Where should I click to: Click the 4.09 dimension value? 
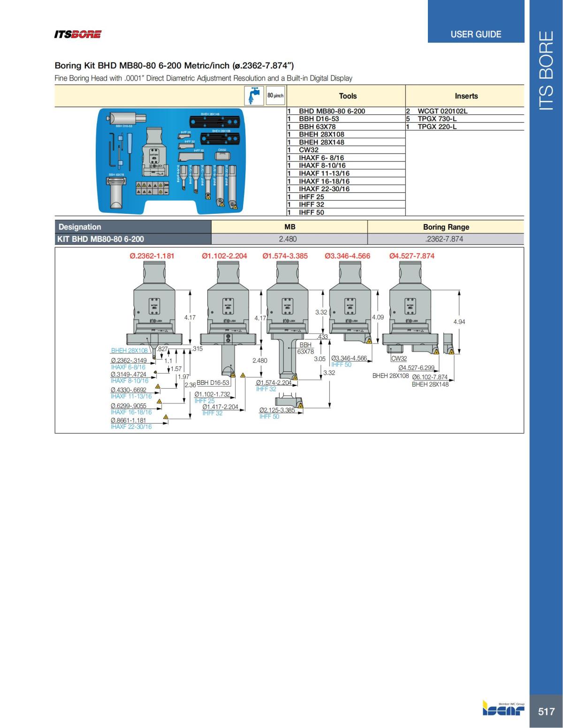tap(378, 317)
